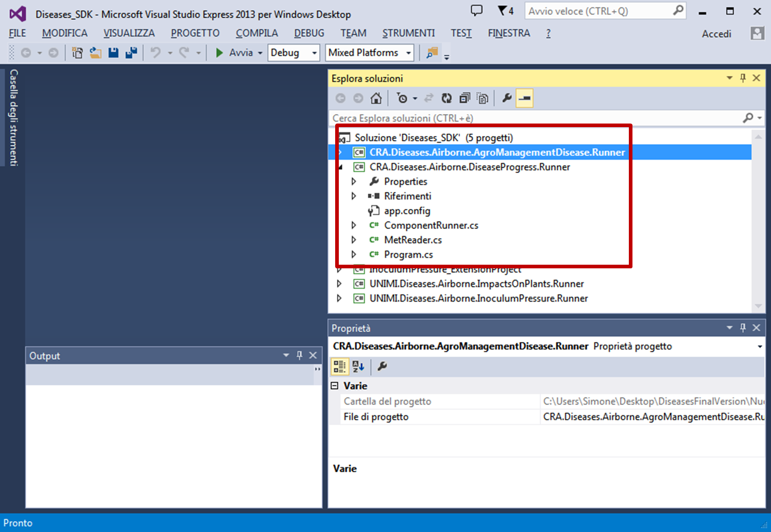The image size is (771, 532).
Task: Open the Redo history dropdown arrow
Action: click(x=198, y=53)
